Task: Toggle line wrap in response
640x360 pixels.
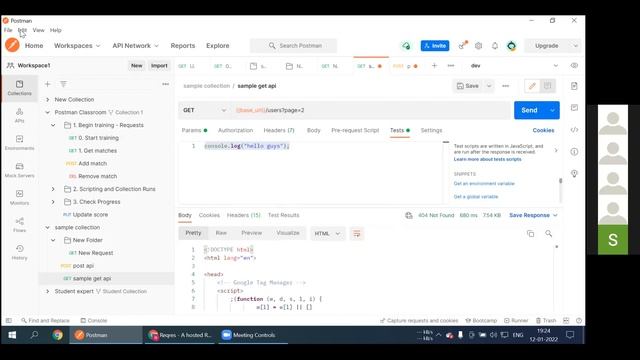Action: (357, 233)
